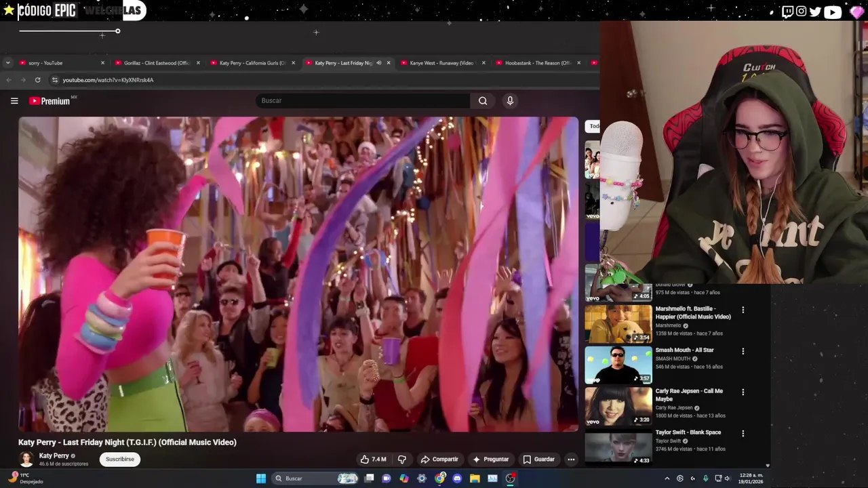Switch to Gorillaz Clint Eastwood tab
Viewport: 868px width, 488px height.
click(157, 63)
